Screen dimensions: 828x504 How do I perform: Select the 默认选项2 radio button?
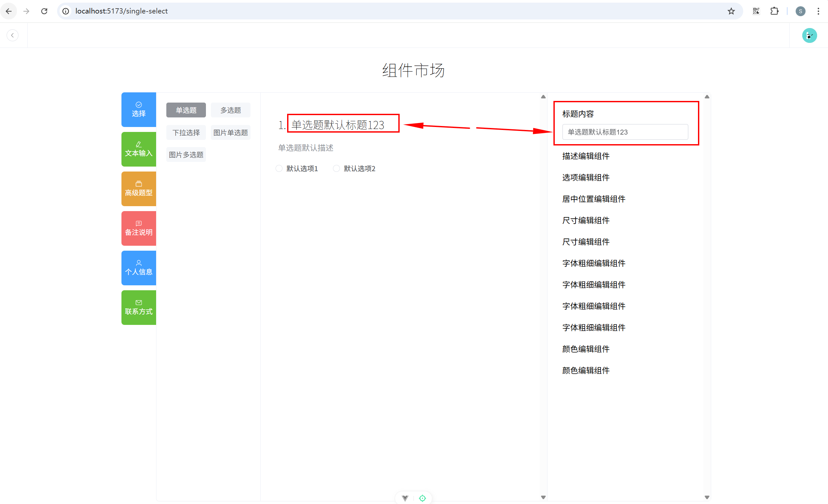[336, 169]
